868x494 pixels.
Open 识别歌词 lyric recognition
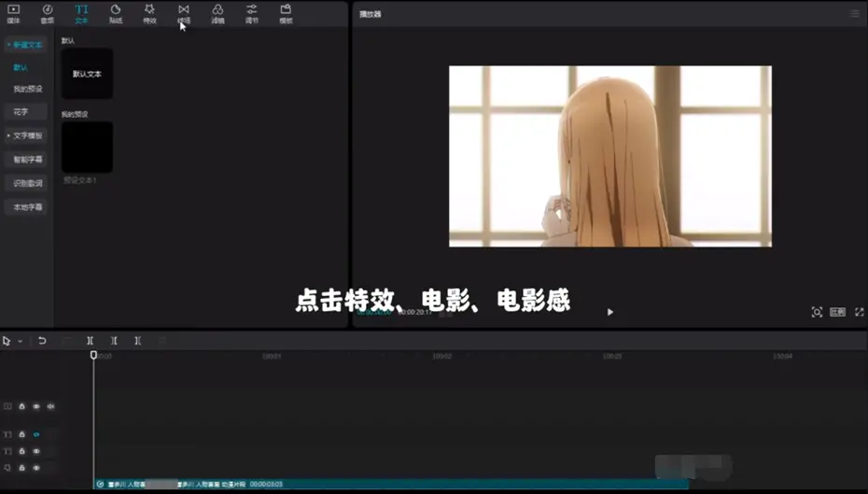(x=25, y=183)
